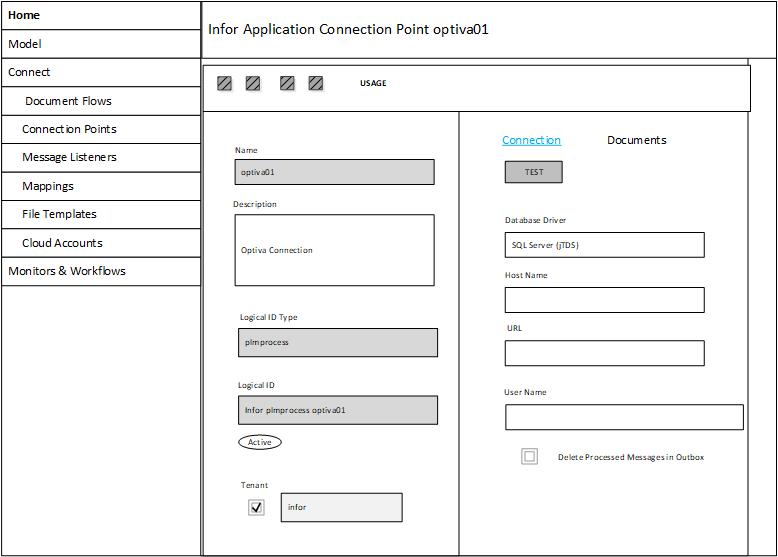
Task: Click the User Name input field
Action: tap(624, 417)
